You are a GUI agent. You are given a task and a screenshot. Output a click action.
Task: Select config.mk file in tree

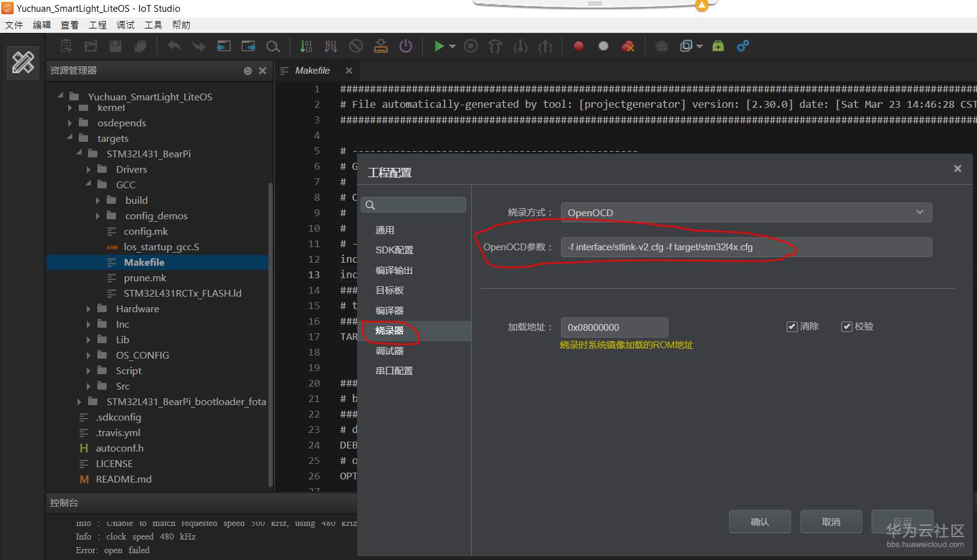point(145,231)
